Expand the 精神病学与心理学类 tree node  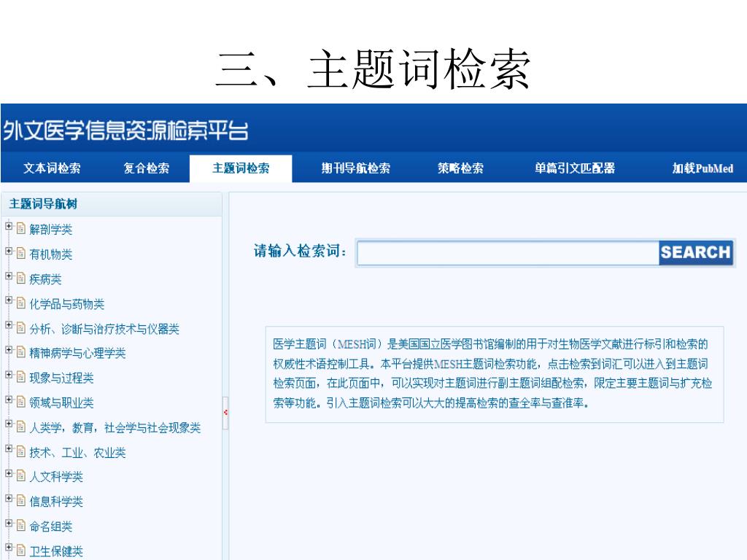click(9, 350)
